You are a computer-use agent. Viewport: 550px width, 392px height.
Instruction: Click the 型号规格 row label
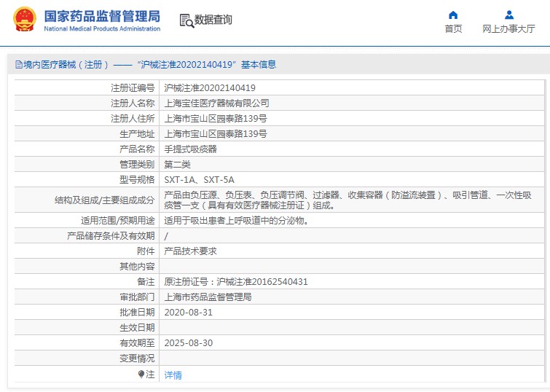tap(137, 180)
